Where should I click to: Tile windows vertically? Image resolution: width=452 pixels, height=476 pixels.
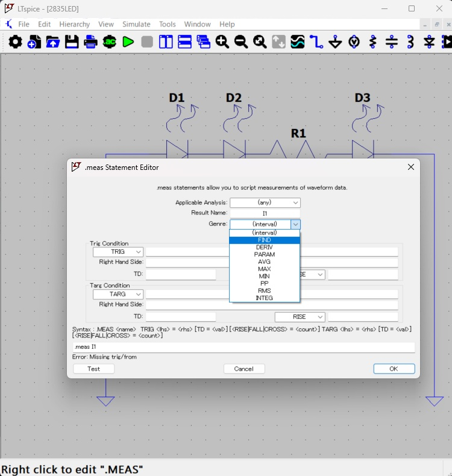[x=166, y=42]
